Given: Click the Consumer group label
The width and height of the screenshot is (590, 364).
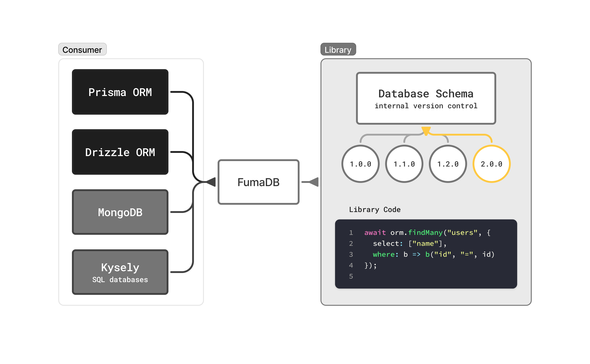Looking at the screenshot, I should click(82, 50).
